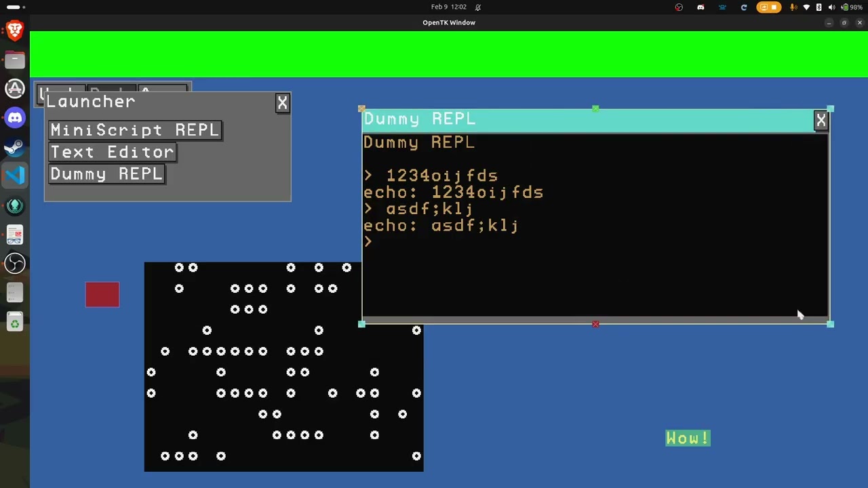Maximize the OpenTK Window
This screenshot has height=488, width=868.
pos(844,23)
